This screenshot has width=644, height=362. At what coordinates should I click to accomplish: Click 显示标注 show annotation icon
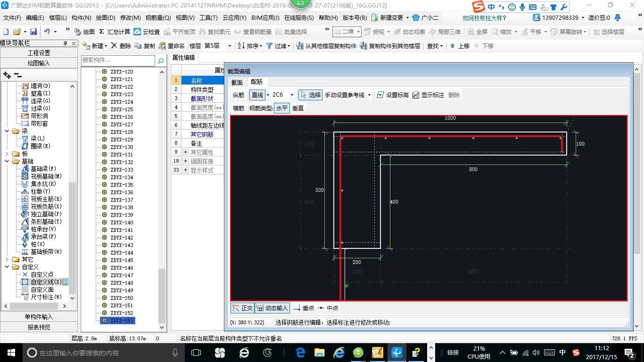428,95
